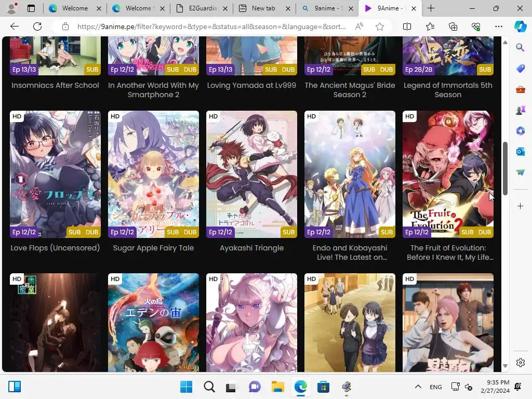View site information lock icon
This screenshot has height=399, width=532.
pos(65,26)
